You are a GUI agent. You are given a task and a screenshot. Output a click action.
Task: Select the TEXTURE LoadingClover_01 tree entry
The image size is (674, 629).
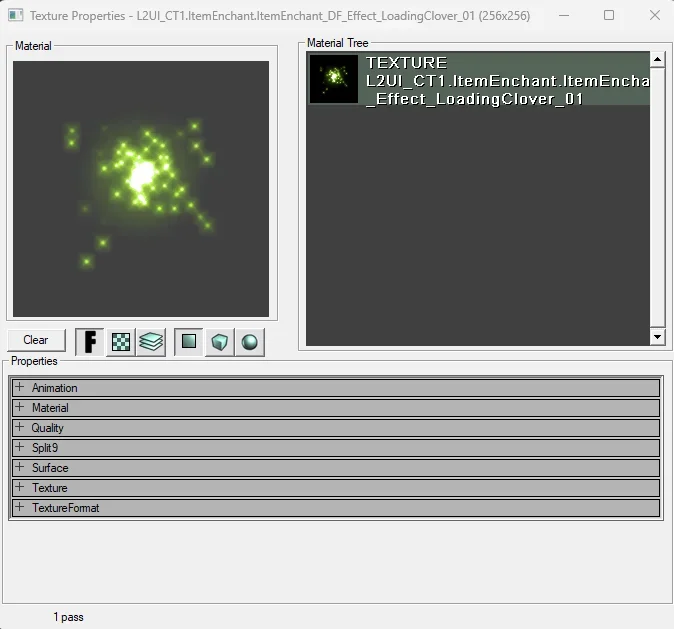point(478,79)
